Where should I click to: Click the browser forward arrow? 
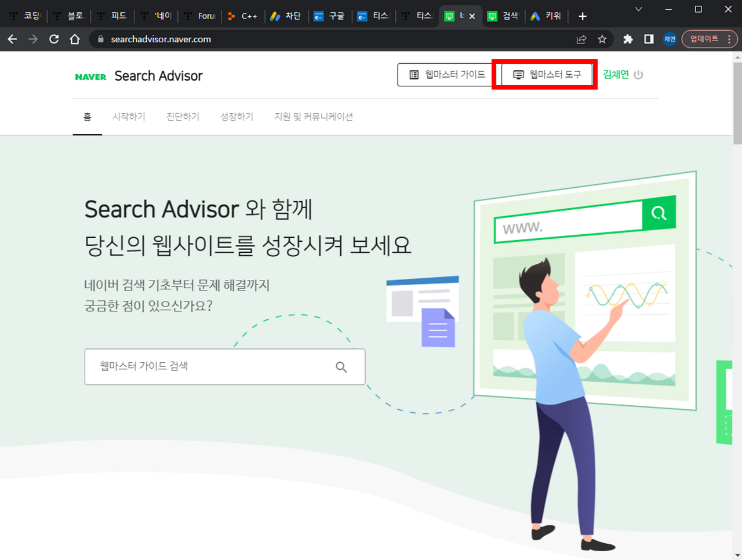pyautogui.click(x=33, y=39)
